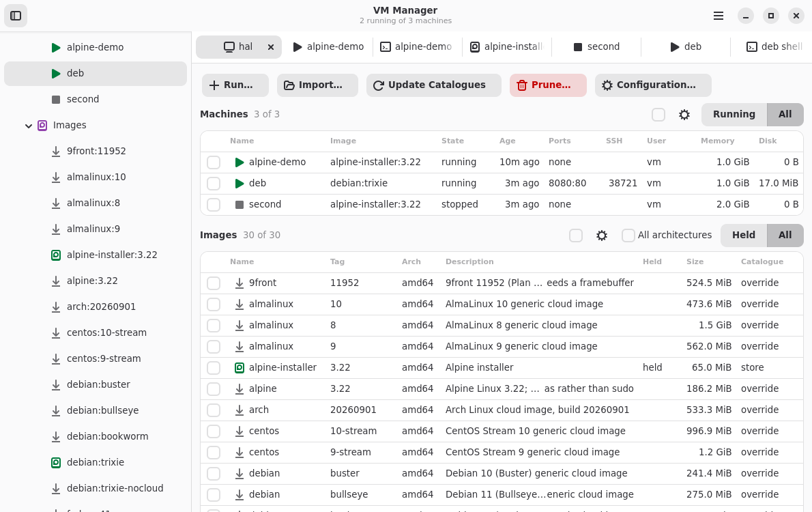Switch to the alpine-demo play tab

[328, 47]
